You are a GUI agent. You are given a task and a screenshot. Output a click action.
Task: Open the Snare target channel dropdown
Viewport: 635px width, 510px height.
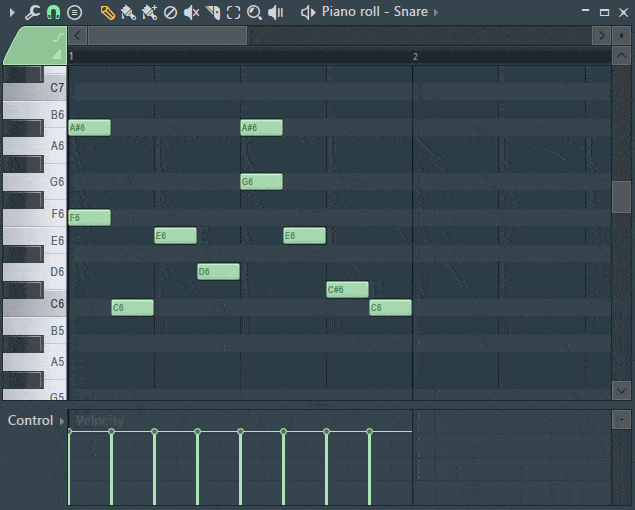click(x=436, y=12)
